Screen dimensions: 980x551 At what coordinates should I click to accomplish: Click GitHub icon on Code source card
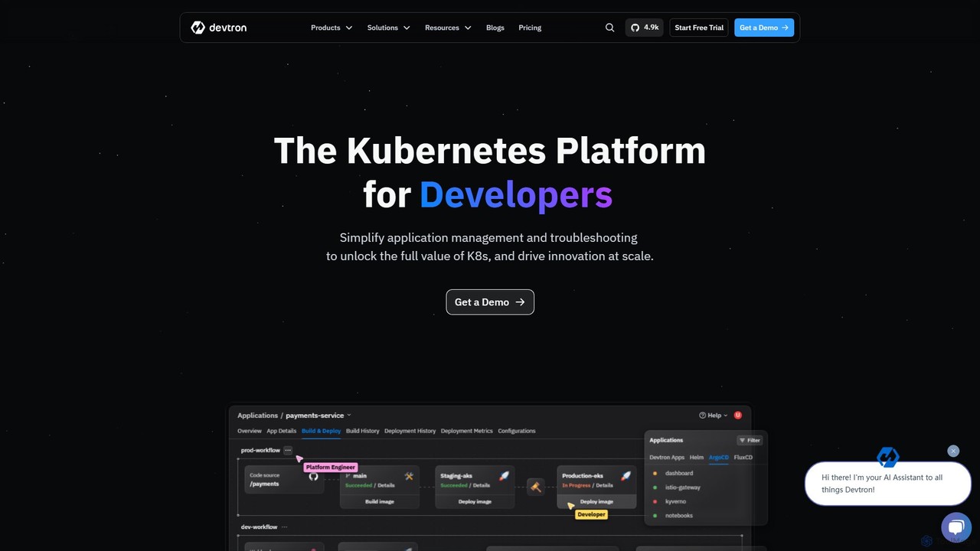313,476
